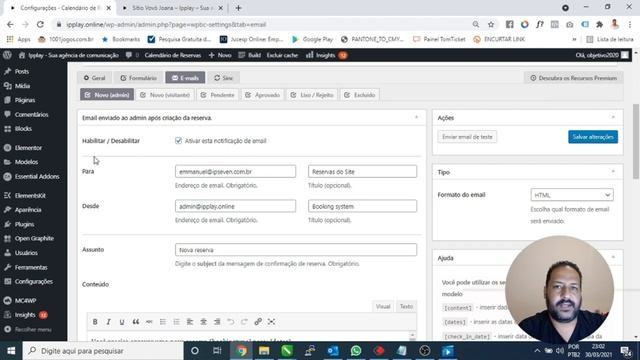
Task: Click the Windows Start button
Action: (x=11, y=351)
